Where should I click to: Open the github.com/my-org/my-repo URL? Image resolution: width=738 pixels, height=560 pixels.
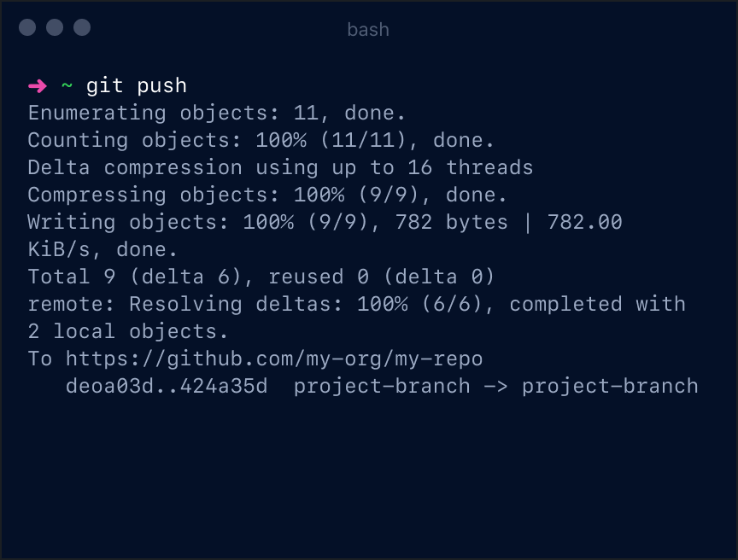point(273,359)
